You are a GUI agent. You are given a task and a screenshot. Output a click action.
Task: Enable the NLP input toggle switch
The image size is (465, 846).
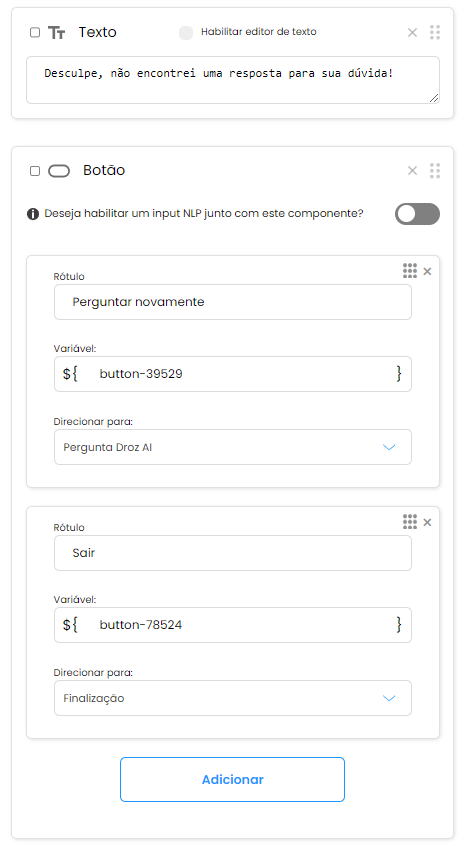point(418,214)
